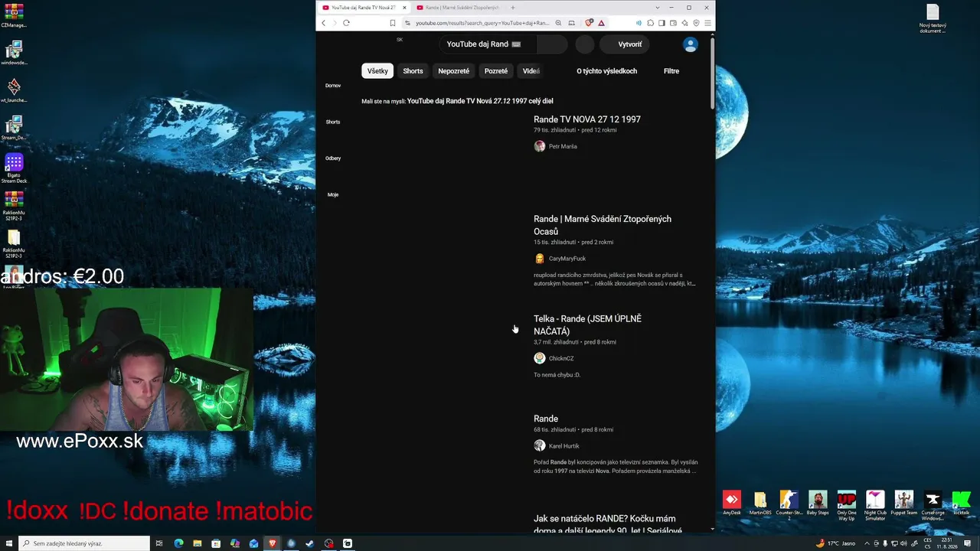
Task: Open the weather widget showing 17°C Jasno
Action: 835,543
